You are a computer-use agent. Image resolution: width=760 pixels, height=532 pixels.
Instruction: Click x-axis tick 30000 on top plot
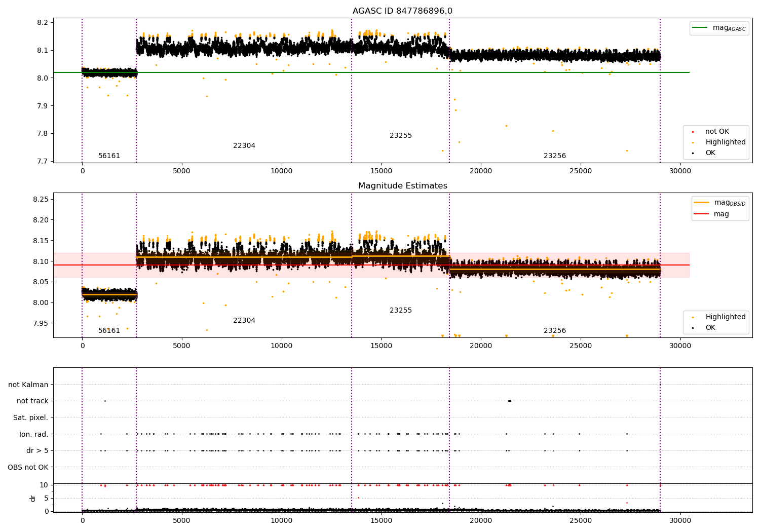pyautogui.click(x=680, y=171)
